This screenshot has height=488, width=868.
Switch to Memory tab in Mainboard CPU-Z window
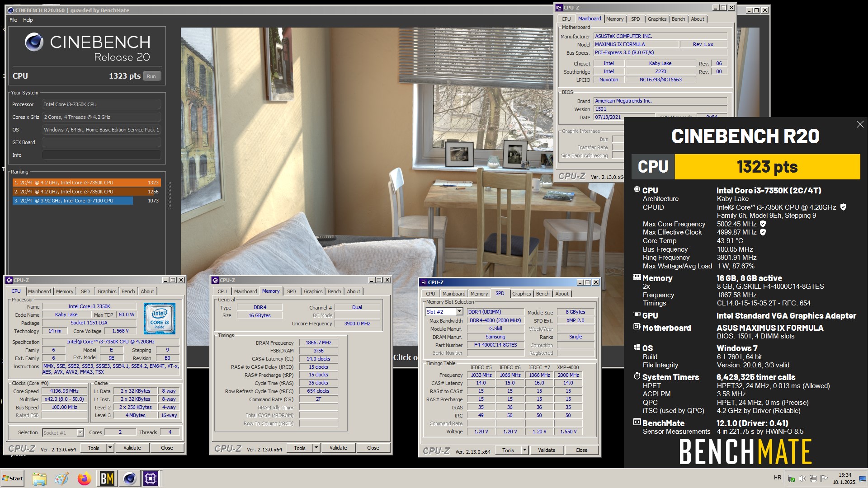pyautogui.click(x=614, y=19)
